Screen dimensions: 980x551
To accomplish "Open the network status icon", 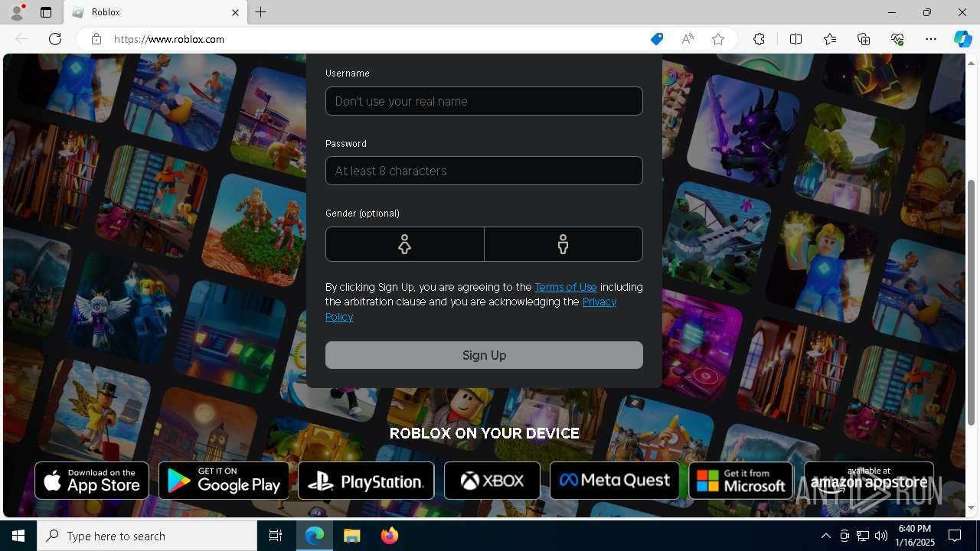I will (x=863, y=536).
